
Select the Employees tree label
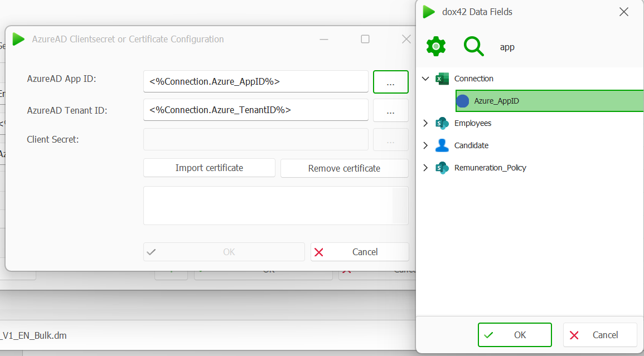(x=473, y=123)
